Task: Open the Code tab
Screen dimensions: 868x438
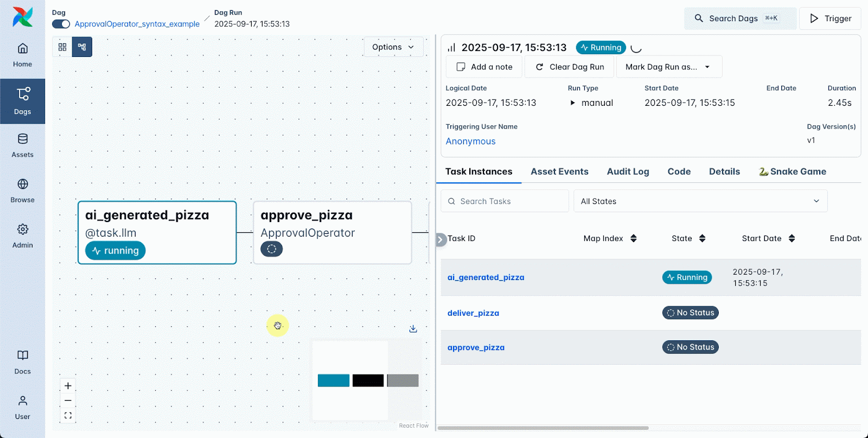Action: [679, 172]
